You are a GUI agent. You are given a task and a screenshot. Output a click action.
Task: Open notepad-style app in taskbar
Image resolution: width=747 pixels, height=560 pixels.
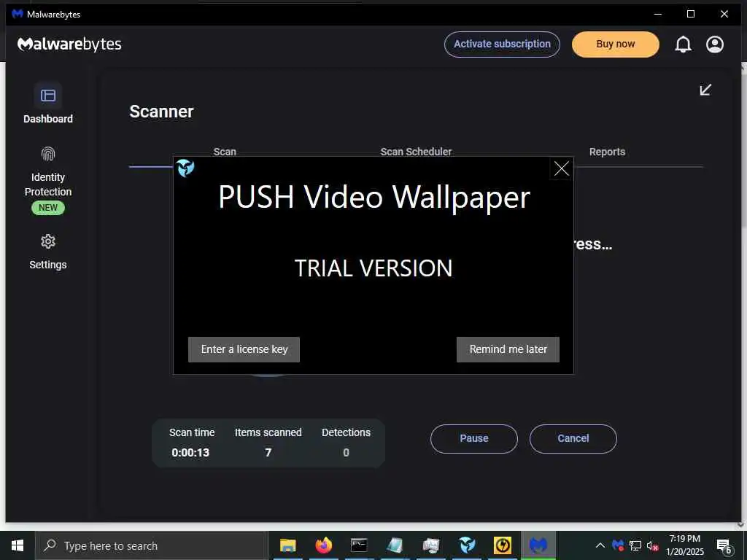pyautogui.click(x=395, y=545)
